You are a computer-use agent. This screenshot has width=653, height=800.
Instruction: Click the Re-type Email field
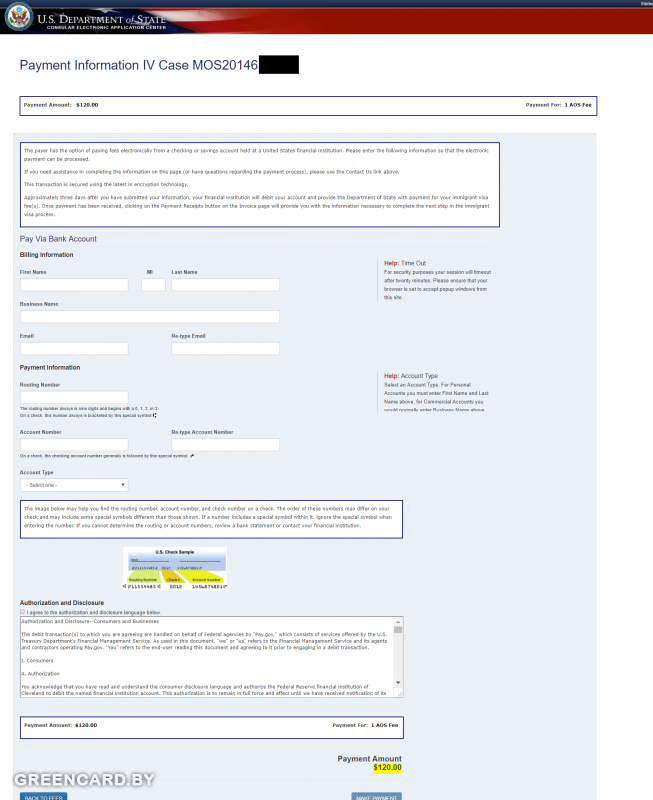[225, 348]
